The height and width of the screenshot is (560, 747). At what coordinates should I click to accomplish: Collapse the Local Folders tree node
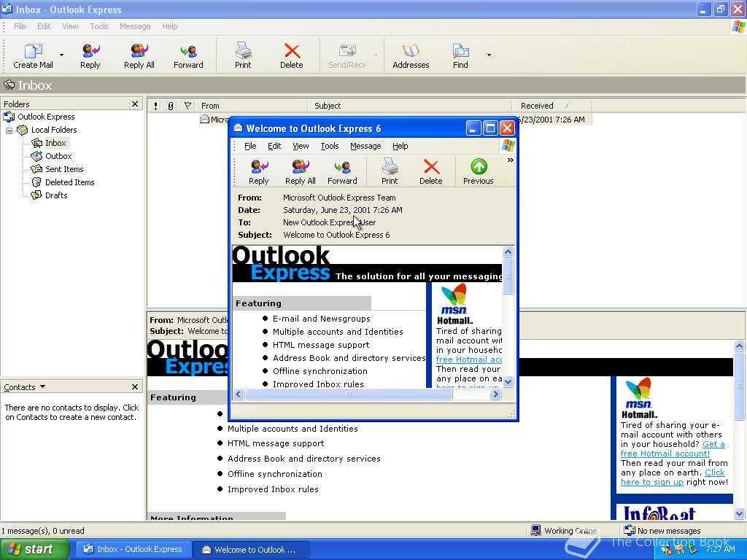[9, 130]
